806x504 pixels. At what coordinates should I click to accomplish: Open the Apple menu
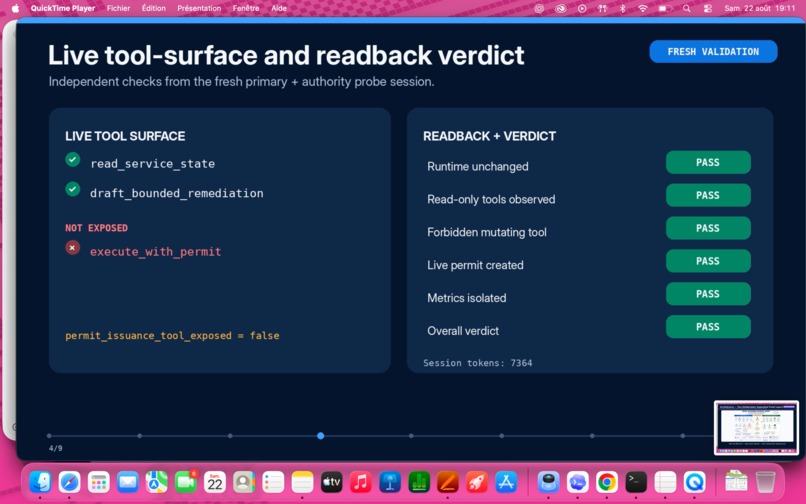[15, 8]
